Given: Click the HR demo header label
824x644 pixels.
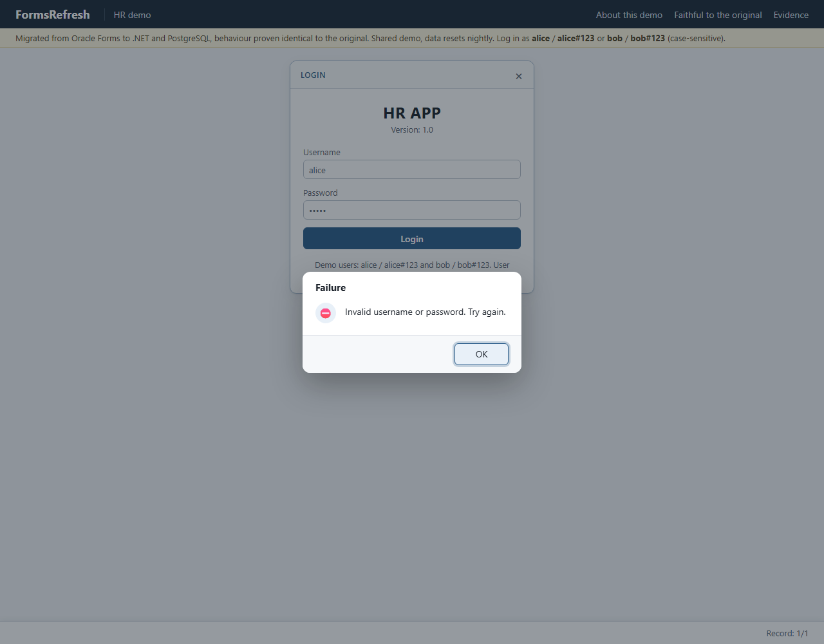Looking at the screenshot, I should (x=132, y=15).
